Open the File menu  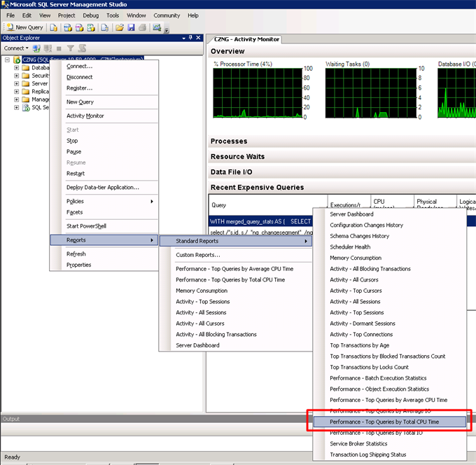click(x=10, y=15)
